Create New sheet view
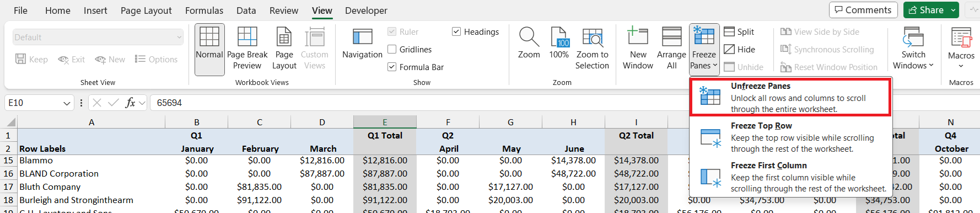The width and height of the screenshot is (980, 213). pos(110,60)
